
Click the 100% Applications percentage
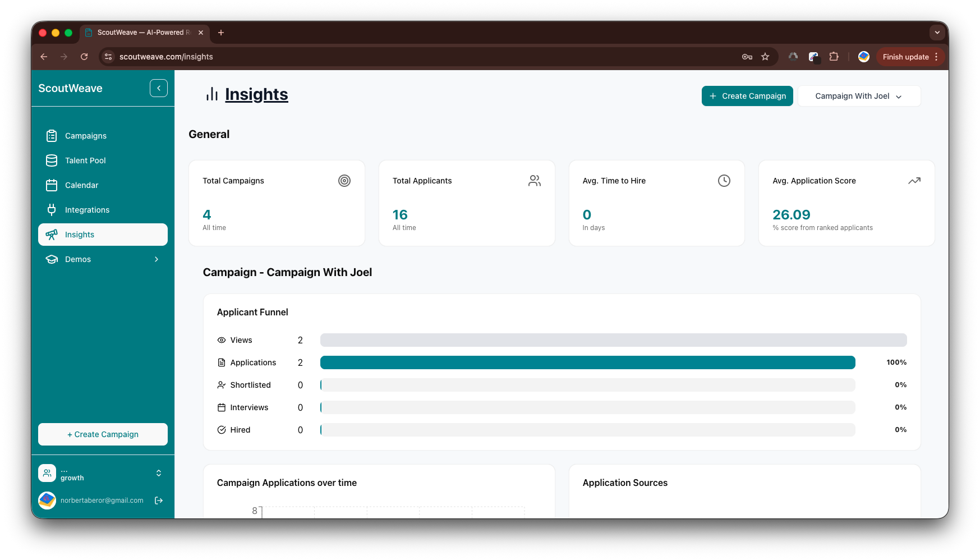896,362
